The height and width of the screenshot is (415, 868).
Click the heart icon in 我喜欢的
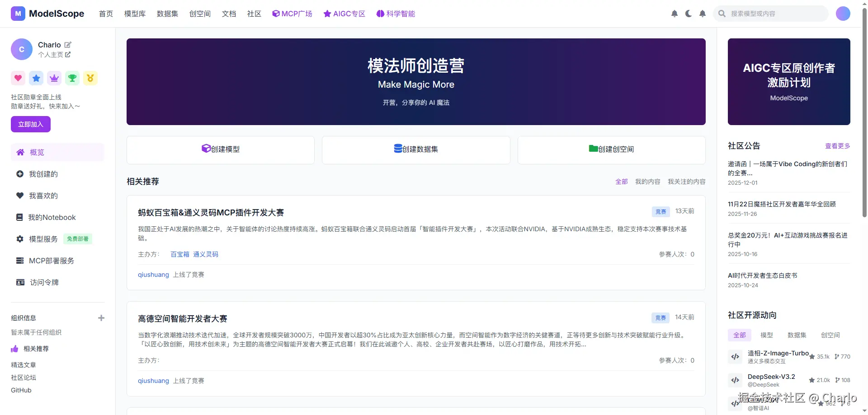(x=20, y=196)
